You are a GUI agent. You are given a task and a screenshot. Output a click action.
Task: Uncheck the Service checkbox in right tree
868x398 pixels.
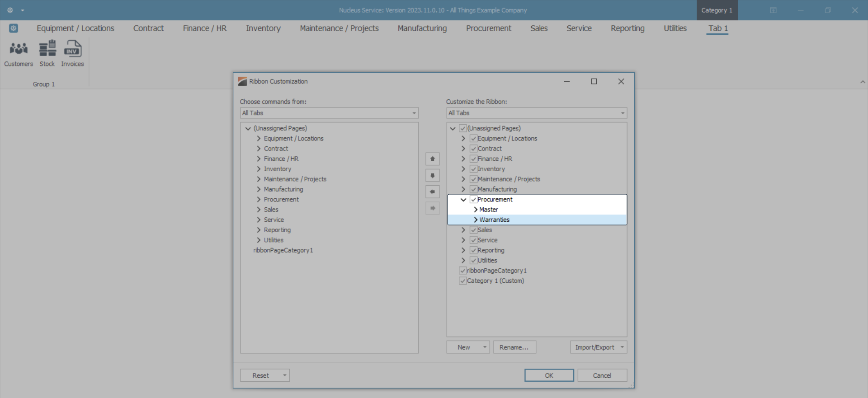click(473, 240)
